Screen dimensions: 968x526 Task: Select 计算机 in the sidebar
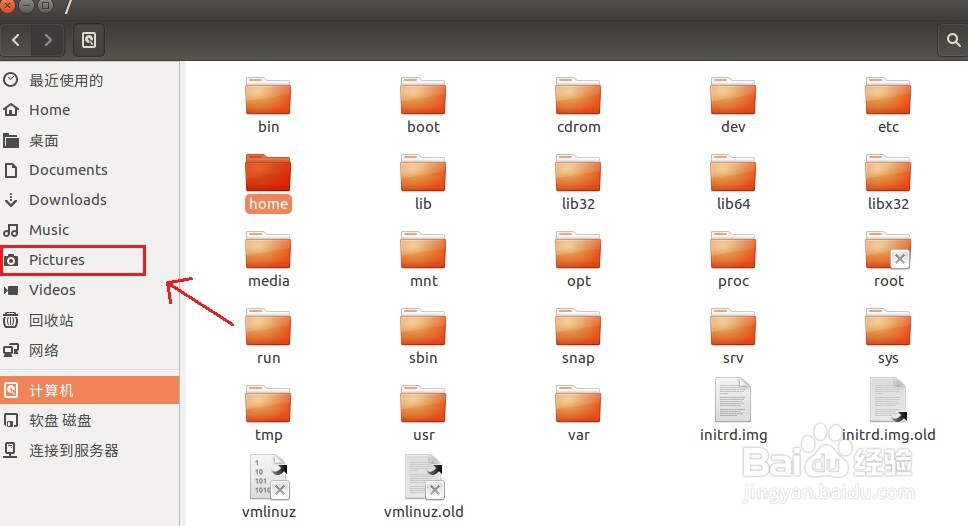(x=90, y=390)
